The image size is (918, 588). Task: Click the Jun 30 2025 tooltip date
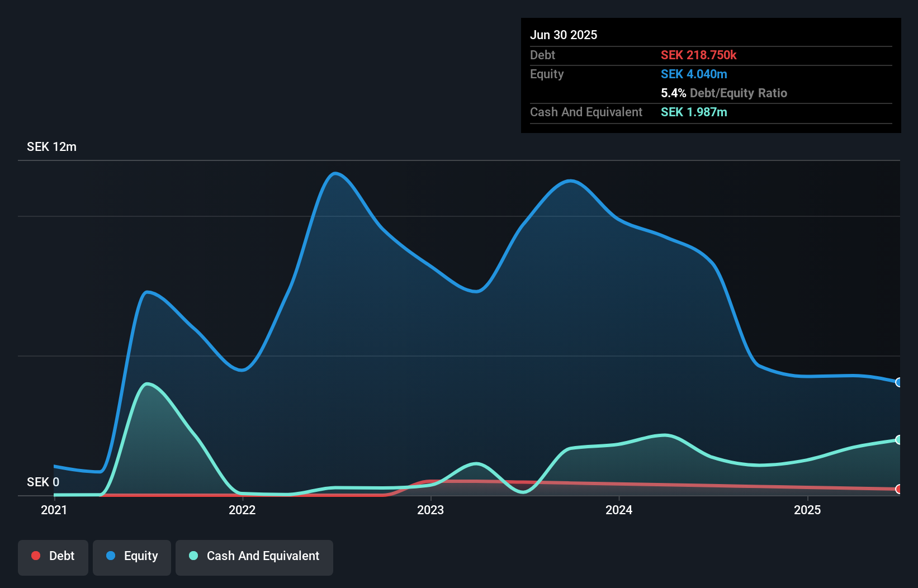(564, 35)
